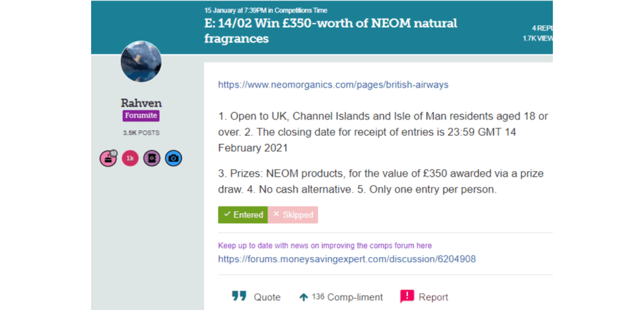Open the moneysavingexpert forum discussion link
The image size is (644, 310).
tap(347, 258)
